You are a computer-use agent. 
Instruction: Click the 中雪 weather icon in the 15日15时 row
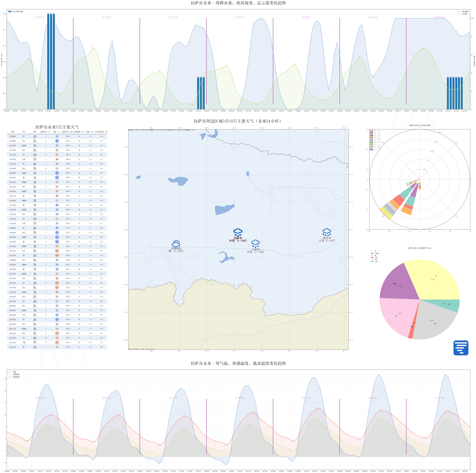tap(35, 159)
